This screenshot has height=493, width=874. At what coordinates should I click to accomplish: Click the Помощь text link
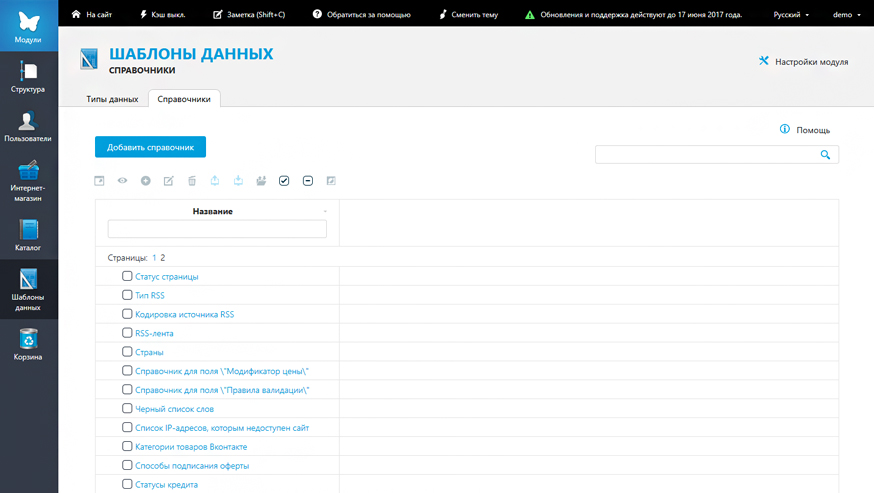click(x=813, y=130)
